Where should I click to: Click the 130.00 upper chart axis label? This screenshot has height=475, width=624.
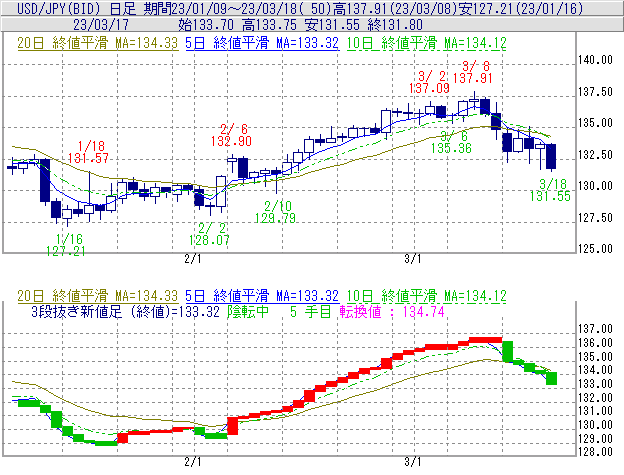tap(595, 186)
